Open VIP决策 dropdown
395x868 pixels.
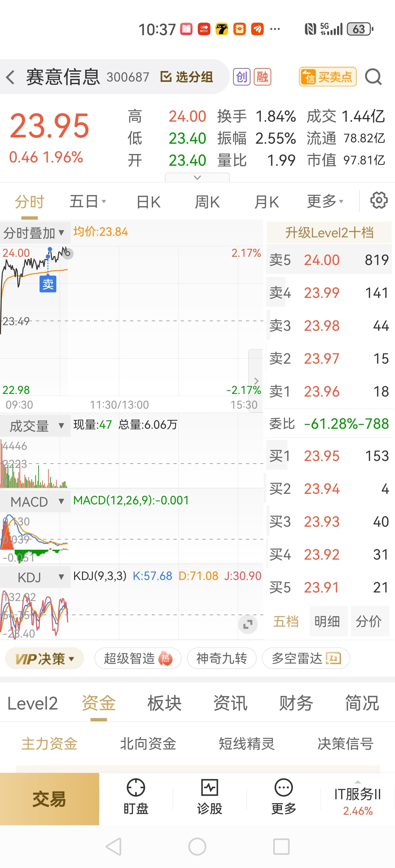pos(44,658)
